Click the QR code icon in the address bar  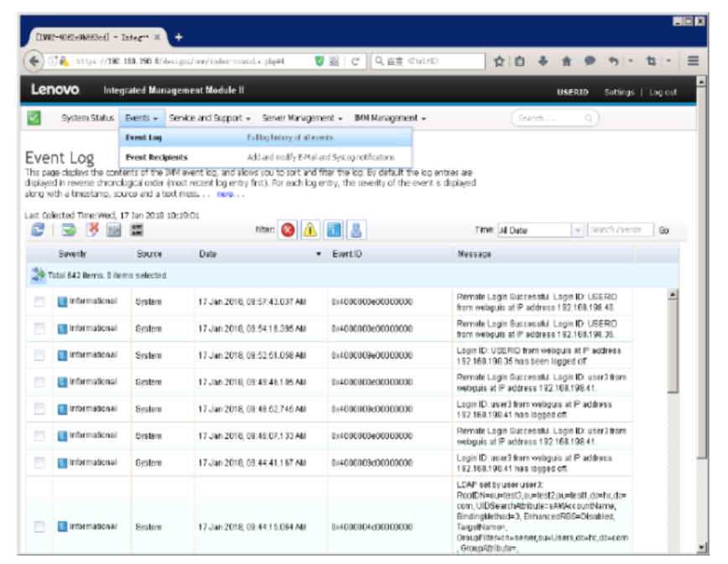click(334, 61)
